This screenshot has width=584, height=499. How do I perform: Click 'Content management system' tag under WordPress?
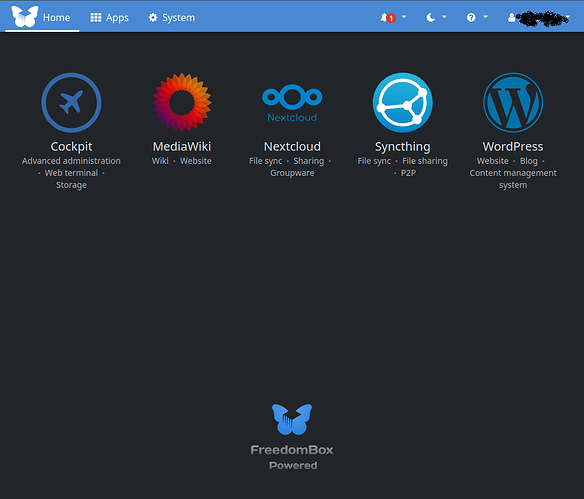(x=513, y=179)
